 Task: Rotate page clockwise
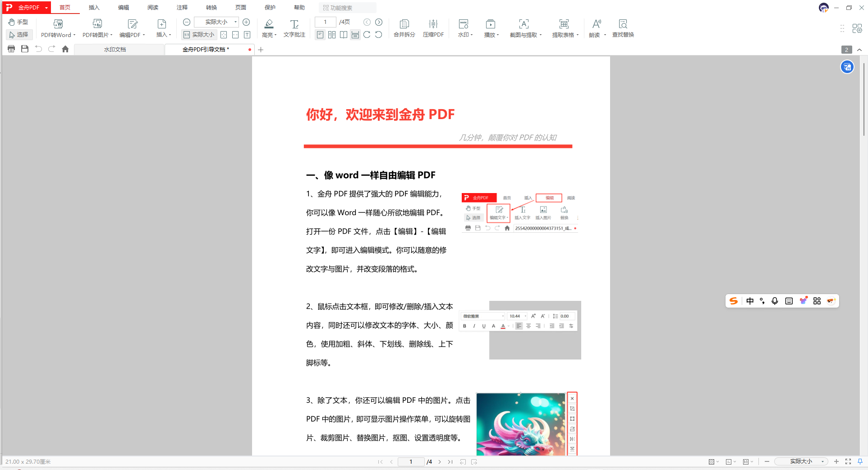[x=367, y=35]
